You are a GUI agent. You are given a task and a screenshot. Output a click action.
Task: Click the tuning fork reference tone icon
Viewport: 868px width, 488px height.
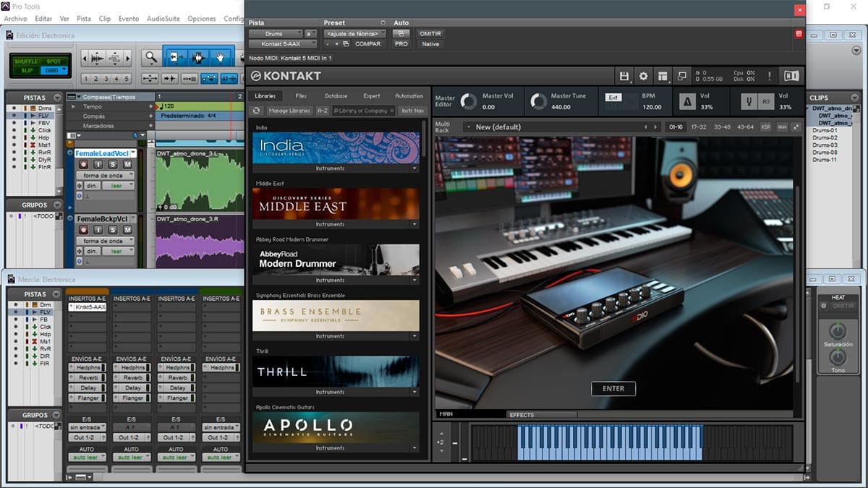pyautogui.click(x=749, y=101)
